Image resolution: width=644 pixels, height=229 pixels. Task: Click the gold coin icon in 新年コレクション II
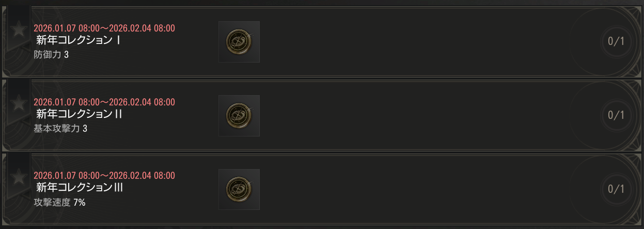(x=239, y=116)
